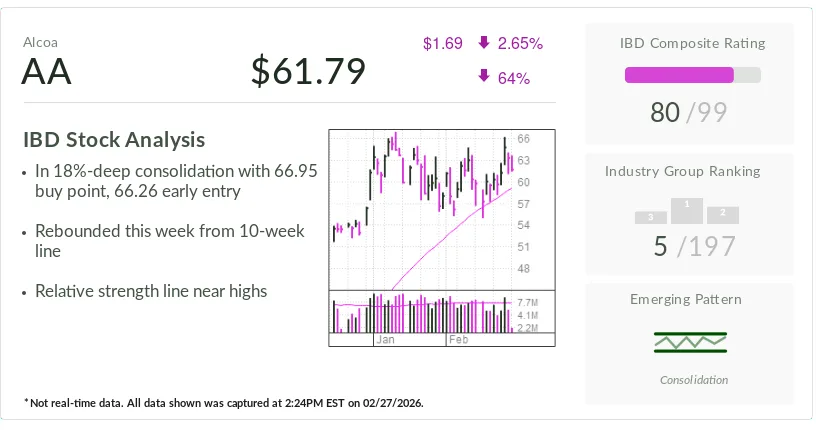Click the Industry Group Ranking label
This screenshot has height=430, width=816.
[x=682, y=171]
